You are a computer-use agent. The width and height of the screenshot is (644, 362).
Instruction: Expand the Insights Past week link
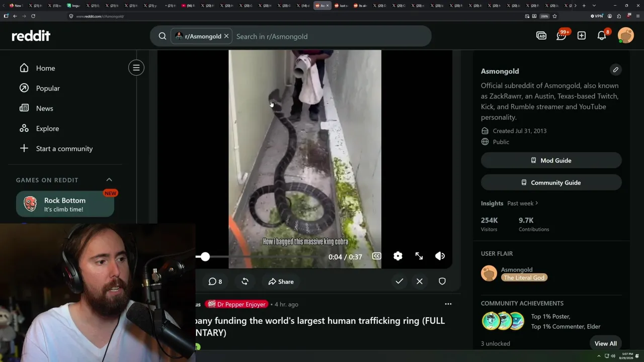(523, 203)
